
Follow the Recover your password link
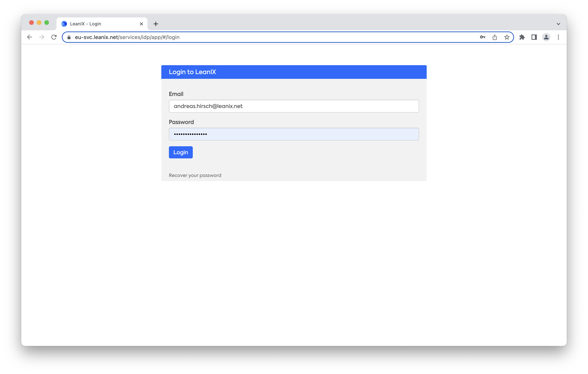[195, 175]
